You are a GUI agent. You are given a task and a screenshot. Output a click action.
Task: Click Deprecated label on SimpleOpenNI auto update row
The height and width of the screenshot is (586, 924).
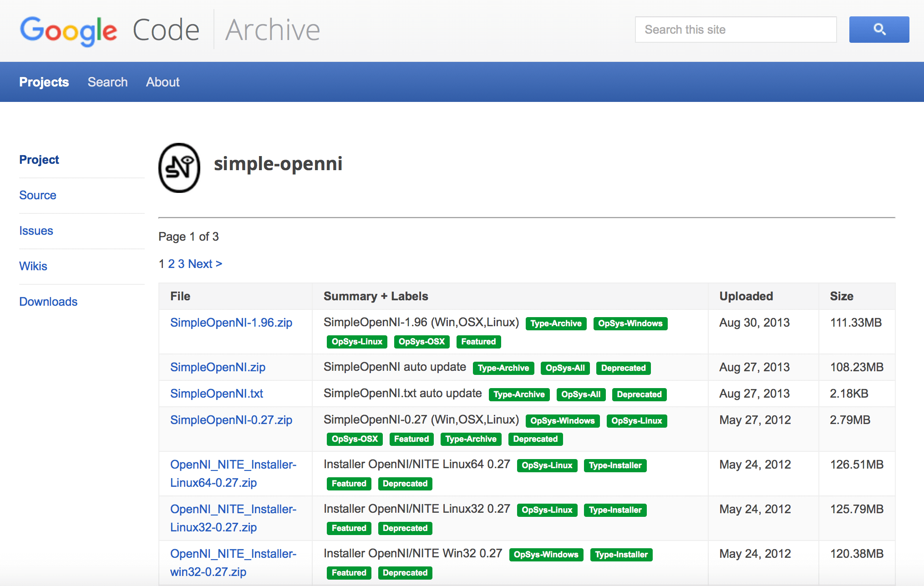tap(624, 368)
